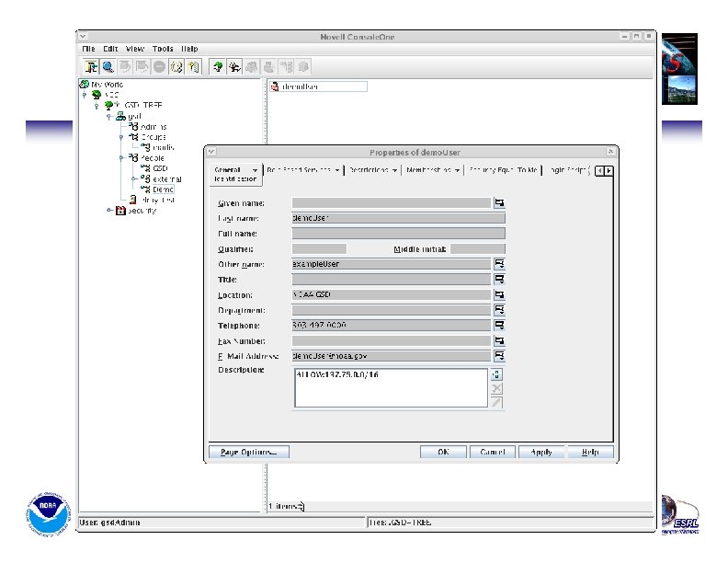Open the View menu
The image size is (728, 563).
pos(135,49)
